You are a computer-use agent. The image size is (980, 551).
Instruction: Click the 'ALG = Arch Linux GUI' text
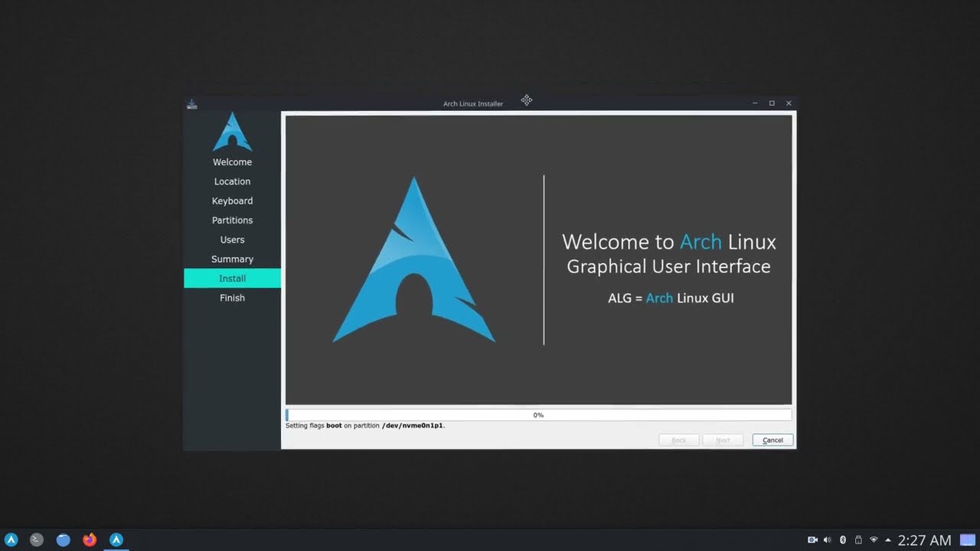[x=671, y=298]
